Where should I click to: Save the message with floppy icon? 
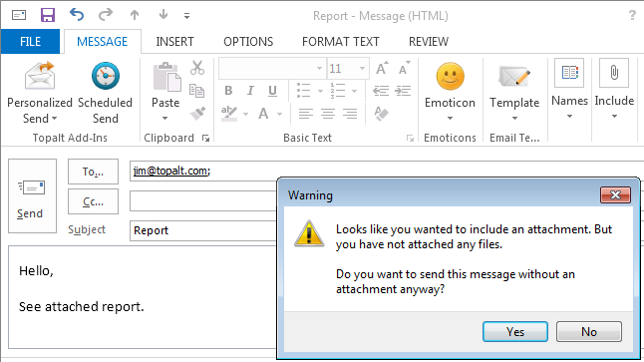pos(48,15)
